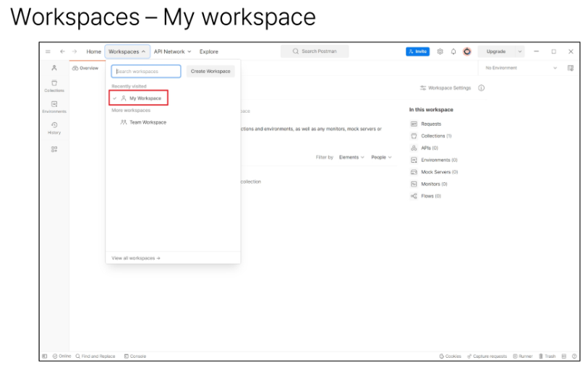Screen dimensions: 588x368
Task: Open the help icon in status bar
Action: click(x=574, y=356)
